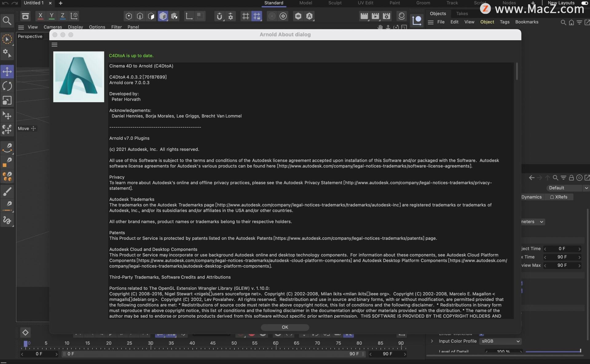The width and height of the screenshot is (590, 364).
Task: Click the dialog text vertical scrollbar
Action: point(517,71)
